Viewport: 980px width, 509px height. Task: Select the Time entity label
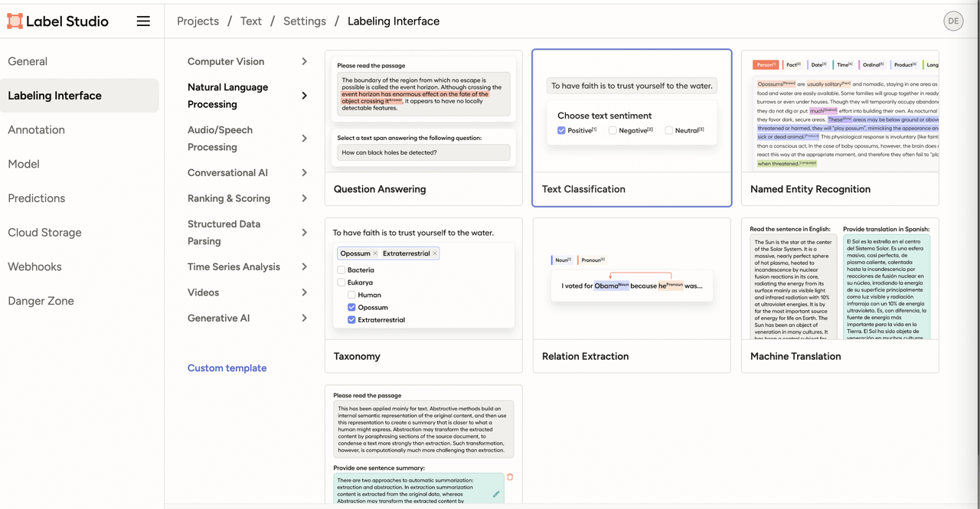click(x=843, y=65)
